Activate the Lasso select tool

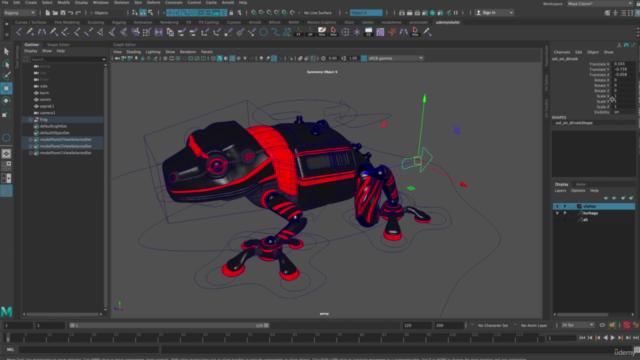pyautogui.click(x=6, y=64)
